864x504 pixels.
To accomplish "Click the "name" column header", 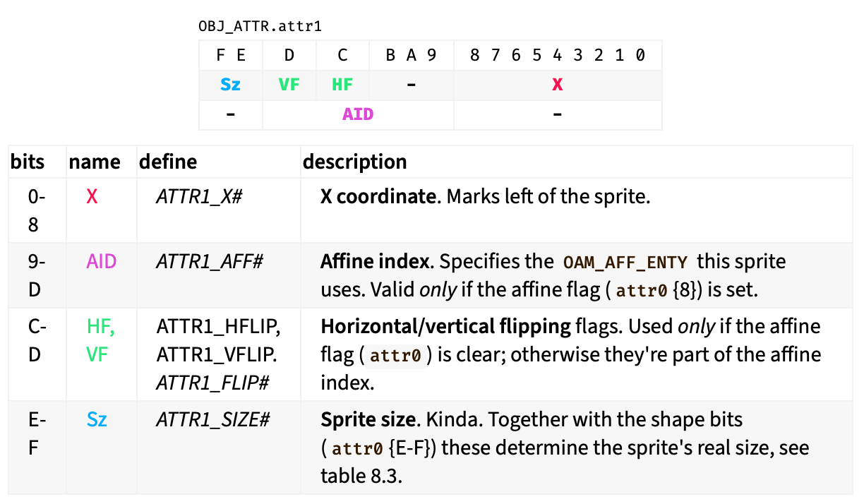I will (94, 162).
